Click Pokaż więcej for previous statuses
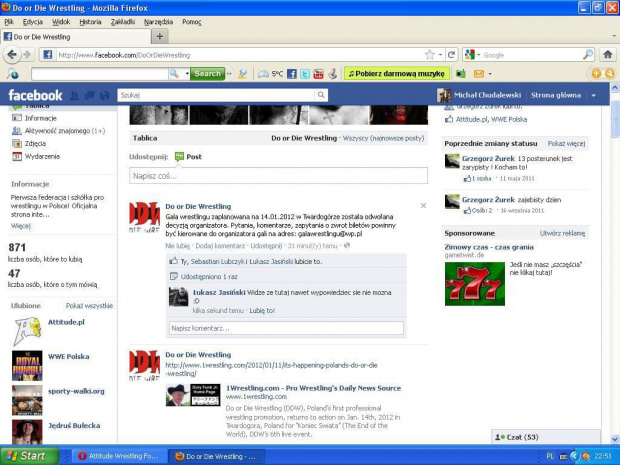620x465 pixels. click(x=566, y=144)
